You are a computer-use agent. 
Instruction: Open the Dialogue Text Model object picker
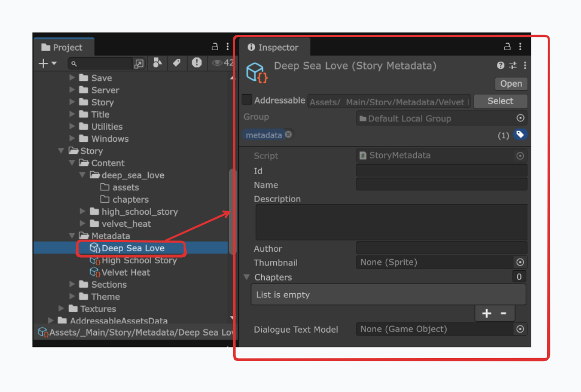(x=520, y=329)
